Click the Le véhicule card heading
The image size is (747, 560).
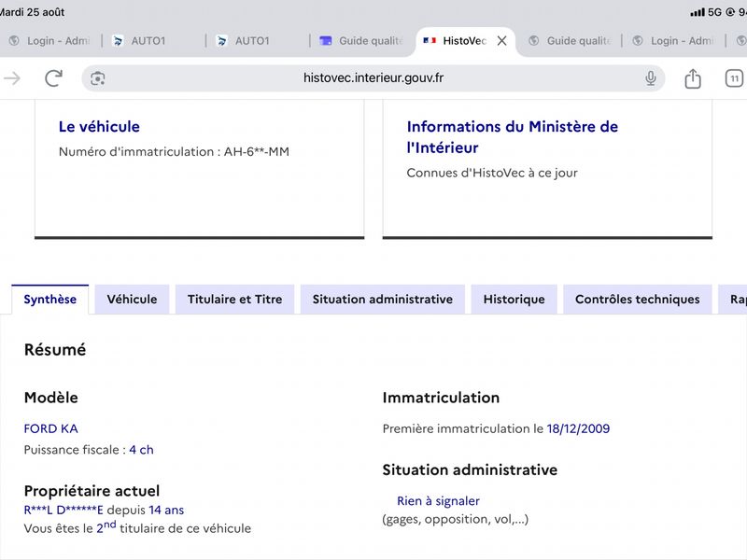pyautogui.click(x=99, y=127)
